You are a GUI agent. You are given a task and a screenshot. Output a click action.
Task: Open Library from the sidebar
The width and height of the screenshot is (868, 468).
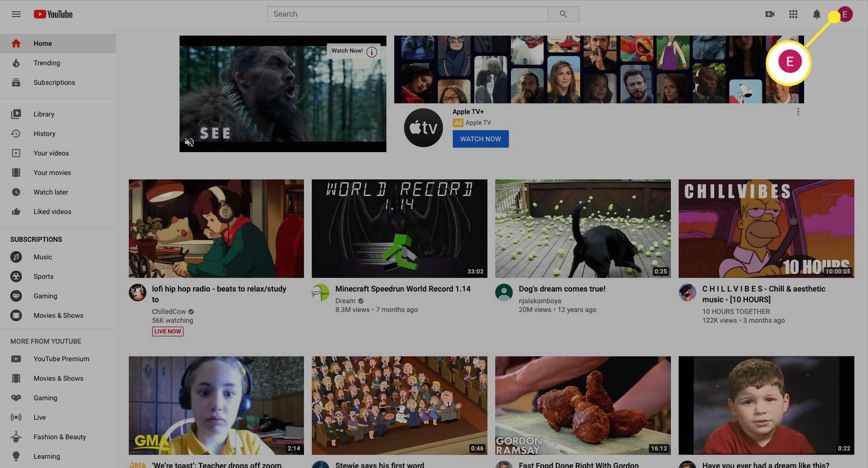[58, 114]
